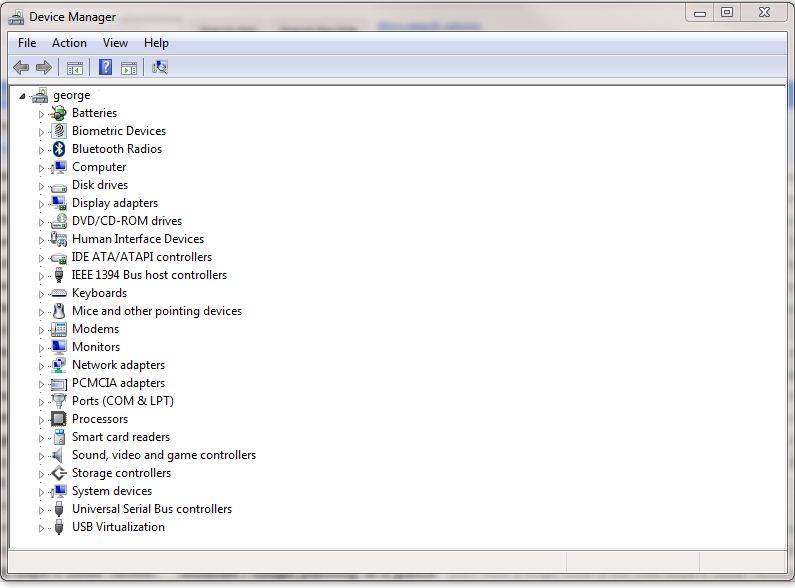Select the george computer name
795x588 pixels.
[x=71, y=95]
